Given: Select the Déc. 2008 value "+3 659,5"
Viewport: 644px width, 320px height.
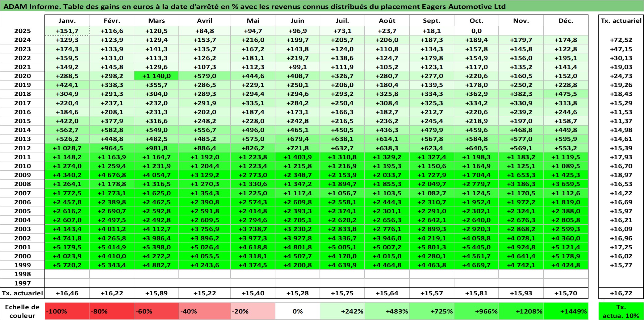Looking at the screenshot, I should [566, 184].
